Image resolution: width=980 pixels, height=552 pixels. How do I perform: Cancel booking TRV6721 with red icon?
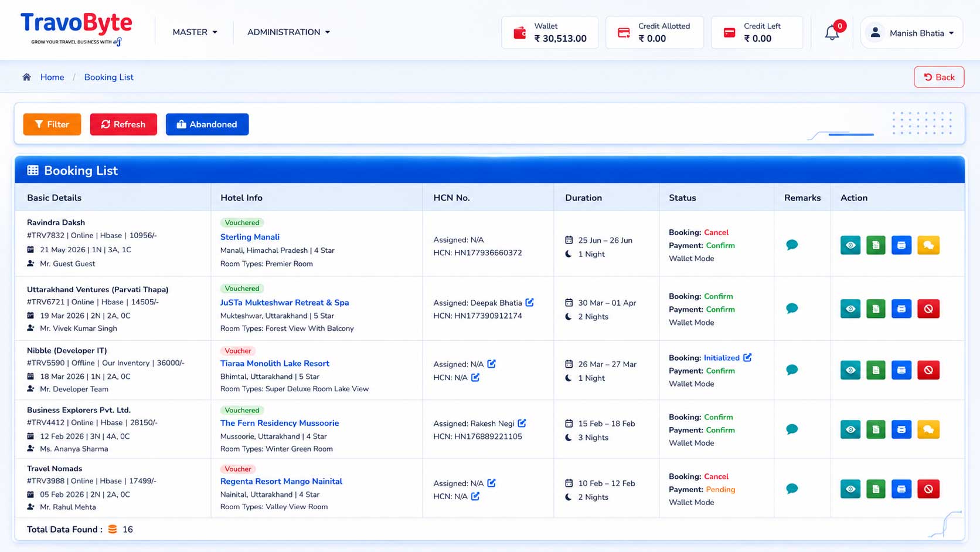[928, 309]
